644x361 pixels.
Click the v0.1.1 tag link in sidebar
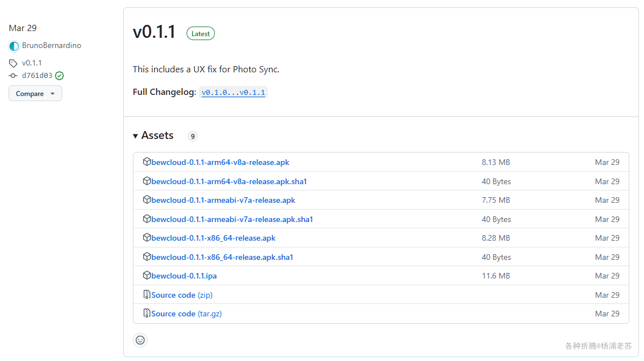point(32,63)
